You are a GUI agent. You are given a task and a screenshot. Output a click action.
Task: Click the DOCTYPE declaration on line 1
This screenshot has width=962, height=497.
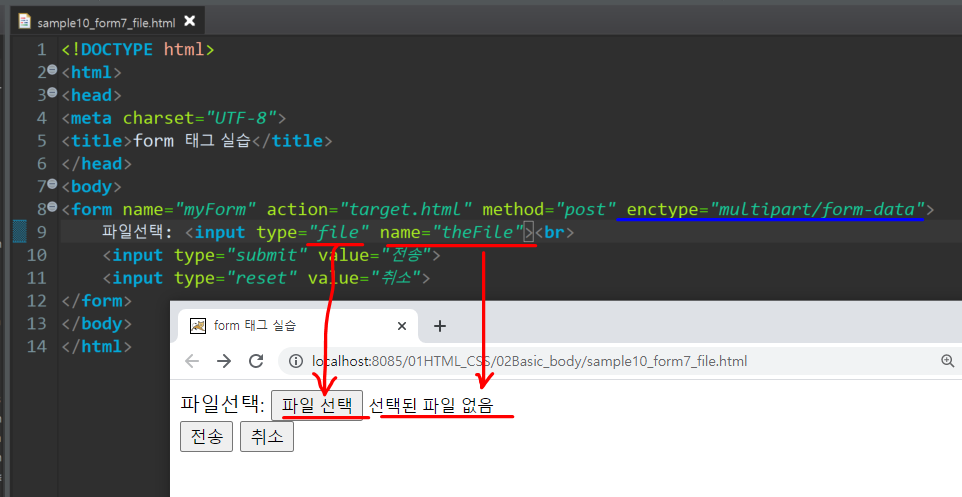click(x=137, y=49)
